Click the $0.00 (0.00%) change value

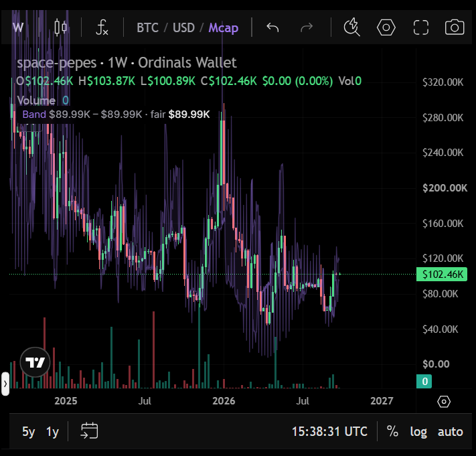click(297, 81)
